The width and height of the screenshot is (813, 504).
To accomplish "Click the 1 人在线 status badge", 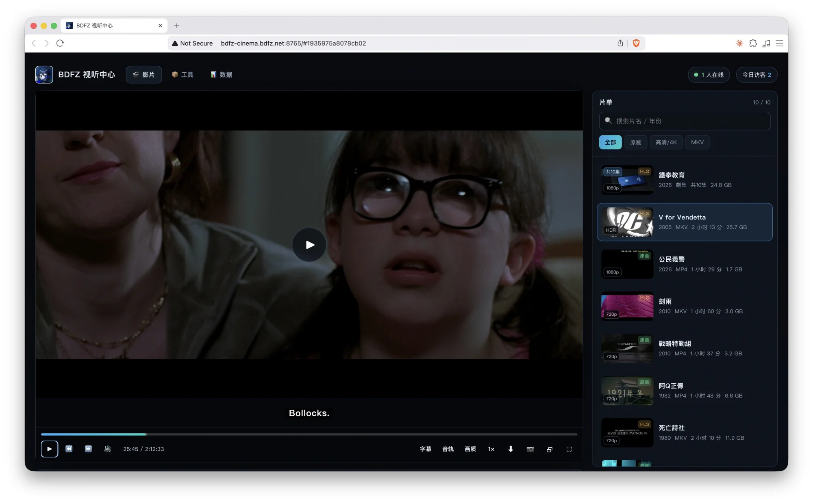I will [709, 74].
